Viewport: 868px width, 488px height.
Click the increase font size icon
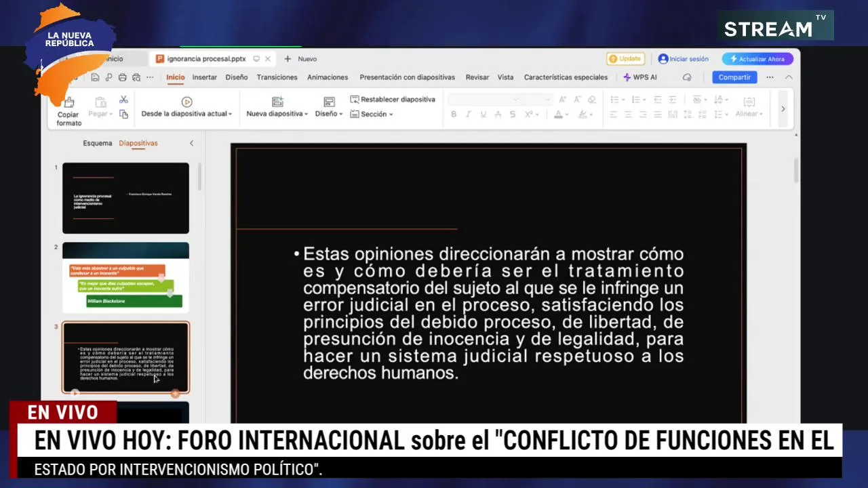562,100
